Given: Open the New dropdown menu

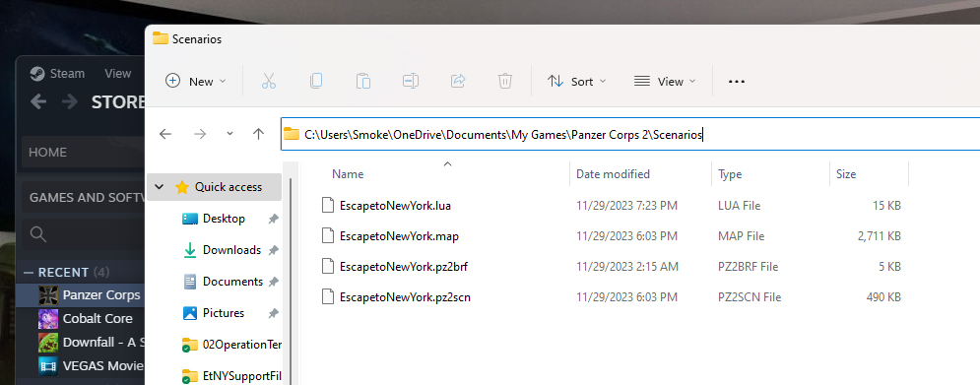Looking at the screenshot, I should [x=196, y=82].
